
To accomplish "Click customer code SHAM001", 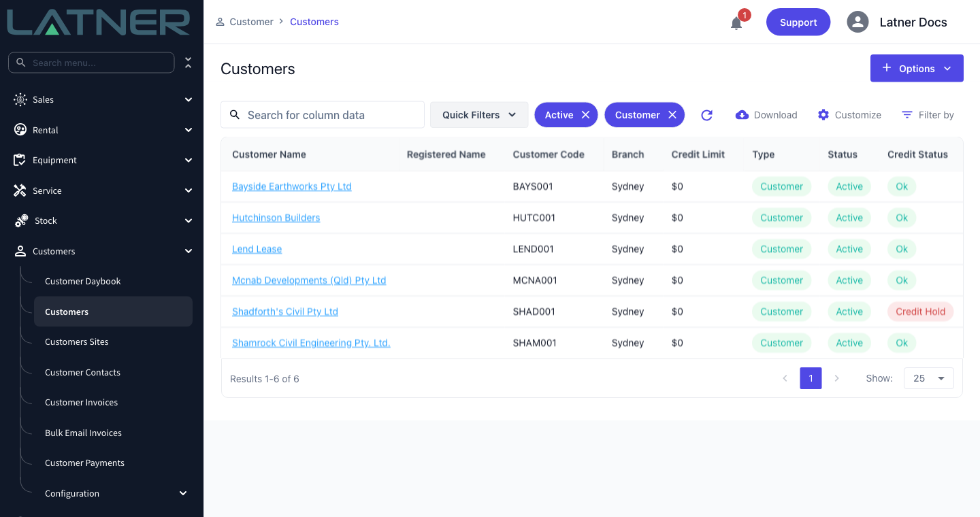I will point(535,343).
